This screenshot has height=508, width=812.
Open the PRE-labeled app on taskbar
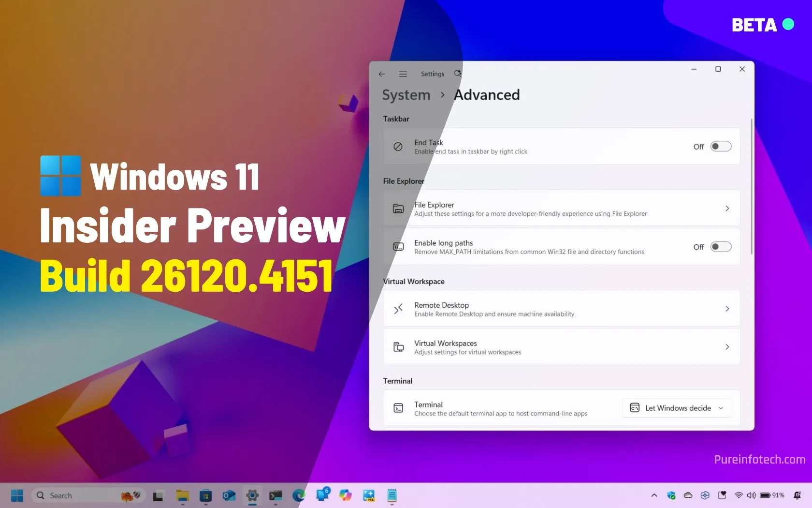(369, 495)
